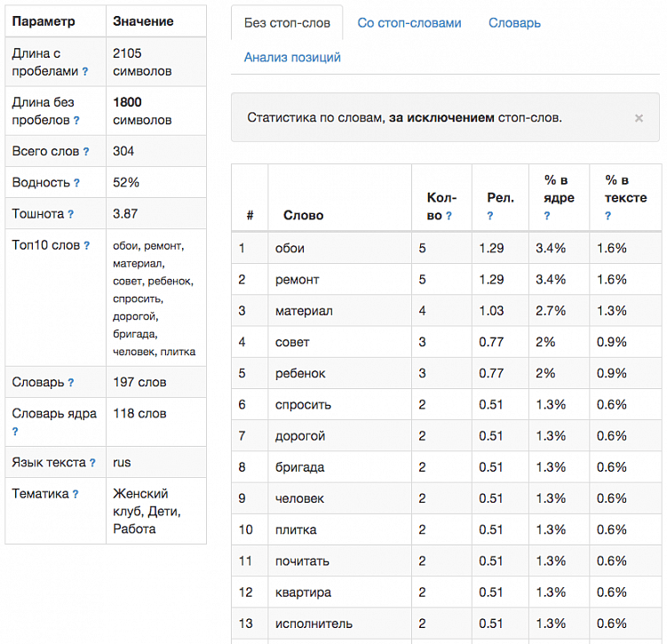Screen dimensions: 667x644
Task: Select the Без стоп-слов tab
Action: (x=286, y=23)
